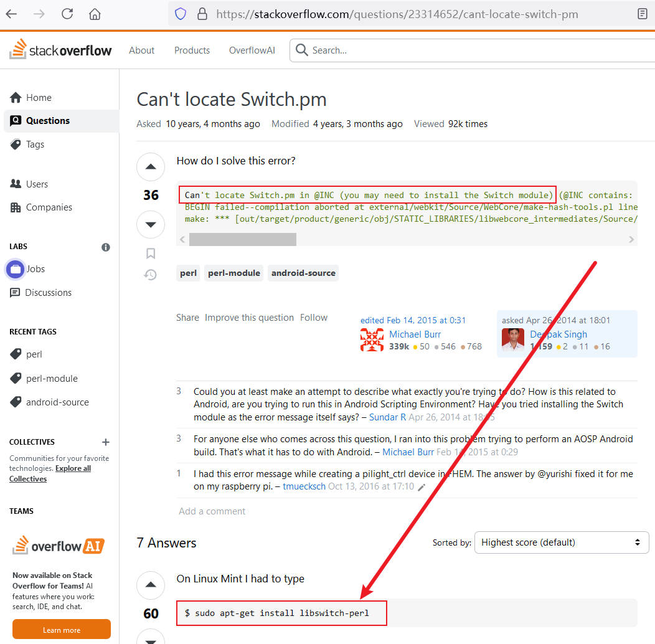This screenshot has height=644, width=655.
Task: Bookmark this question
Action: pyautogui.click(x=151, y=253)
